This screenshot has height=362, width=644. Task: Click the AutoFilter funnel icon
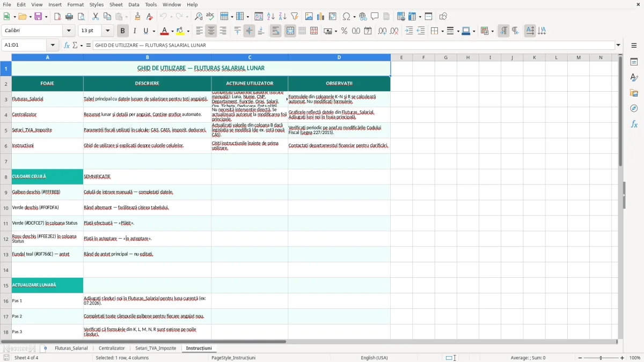(295, 17)
